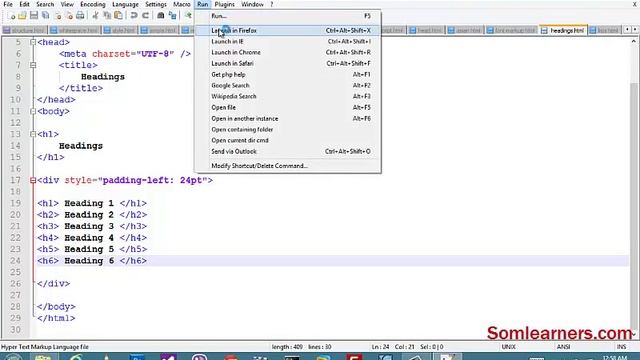Screen dimensions: 640x360
Task: Open the File menu
Action: [x=8, y=4]
